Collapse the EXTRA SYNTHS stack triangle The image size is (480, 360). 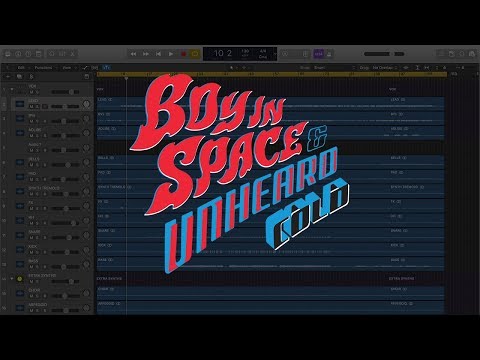(12, 279)
